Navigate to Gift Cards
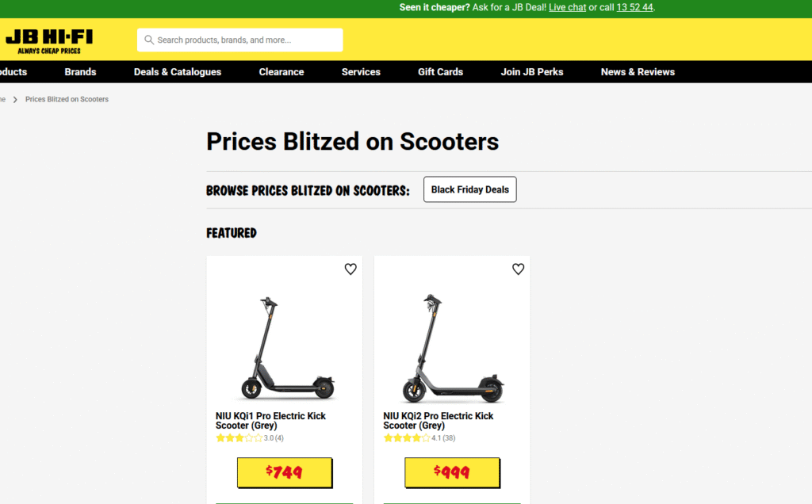Image resolution: width=812 pixels, height=504 pixels. click(440, 72)
